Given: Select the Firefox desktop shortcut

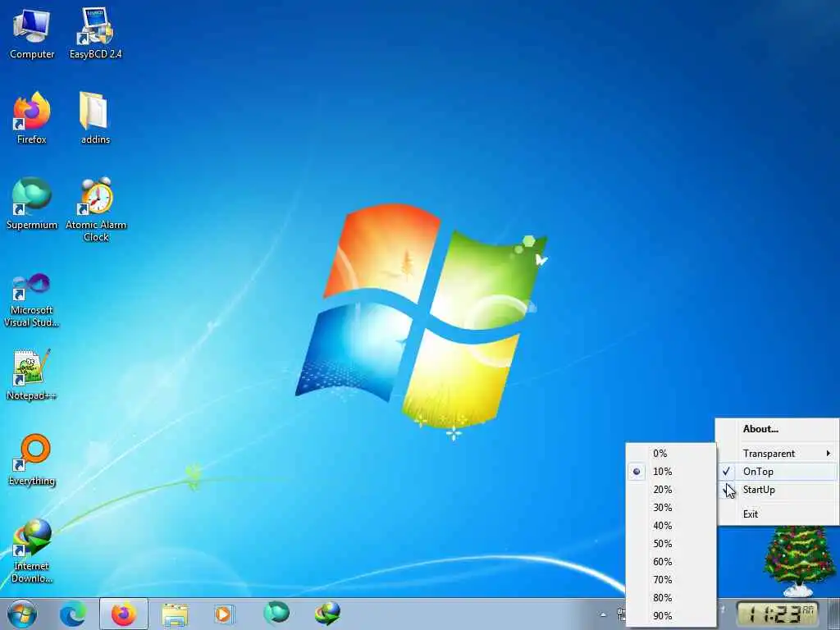Looking at the screenshot, I should (32, 118).
